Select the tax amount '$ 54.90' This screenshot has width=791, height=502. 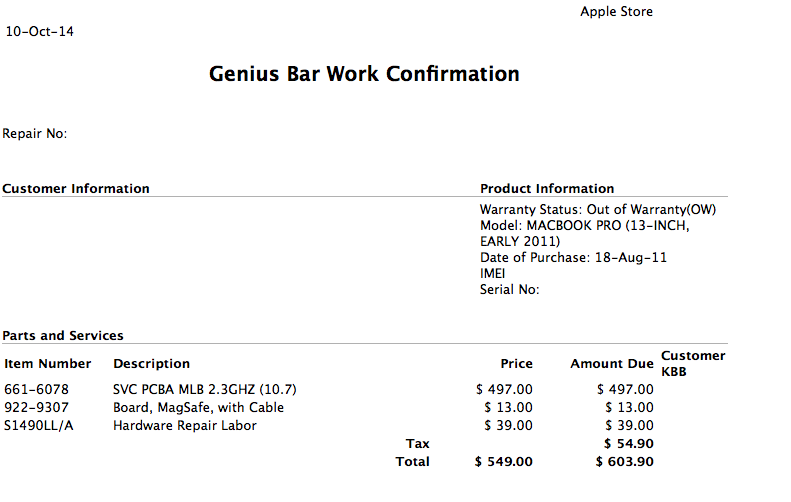tap(629, 443)
